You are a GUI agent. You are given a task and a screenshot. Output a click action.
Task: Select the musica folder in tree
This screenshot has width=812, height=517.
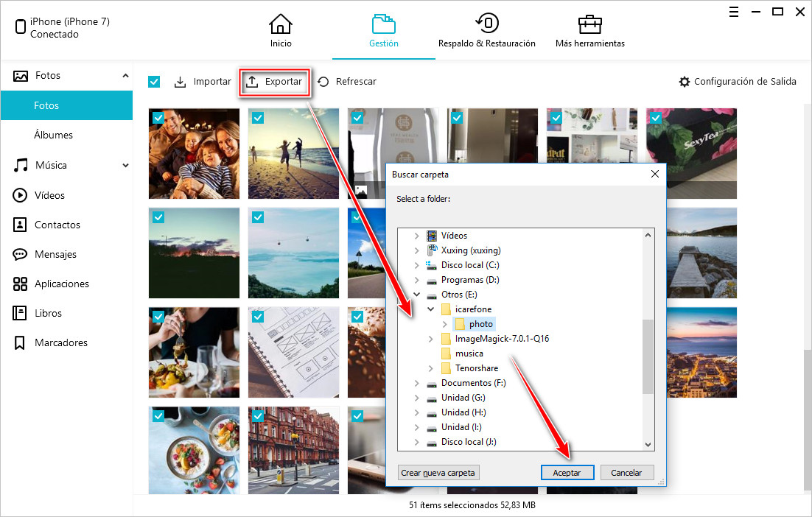click(469, 354)
